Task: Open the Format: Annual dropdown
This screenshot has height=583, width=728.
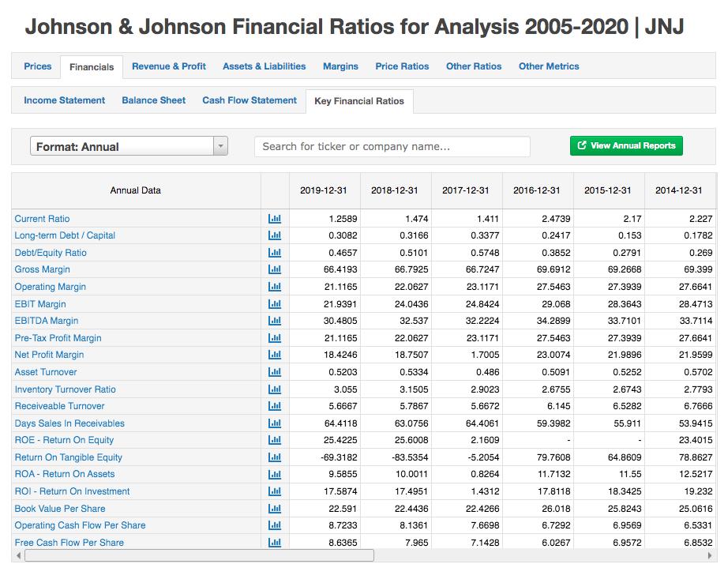Action: click(129, 146)
